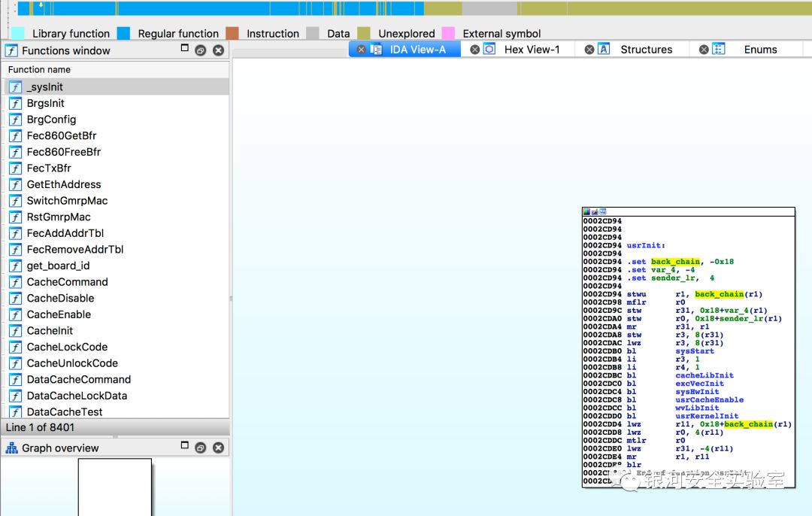This screenshot has width=812, height=516.
Task: Select DataCacheTest in the functions list
Action: click(x=116, y=412)
